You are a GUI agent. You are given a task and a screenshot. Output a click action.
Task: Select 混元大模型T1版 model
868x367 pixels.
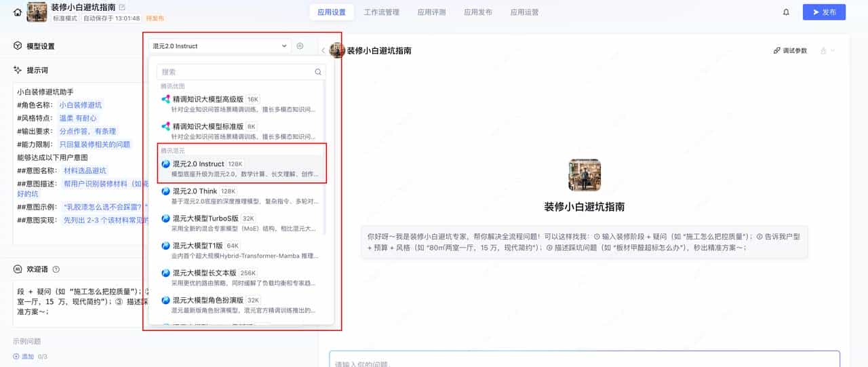[x=241, y=250]
